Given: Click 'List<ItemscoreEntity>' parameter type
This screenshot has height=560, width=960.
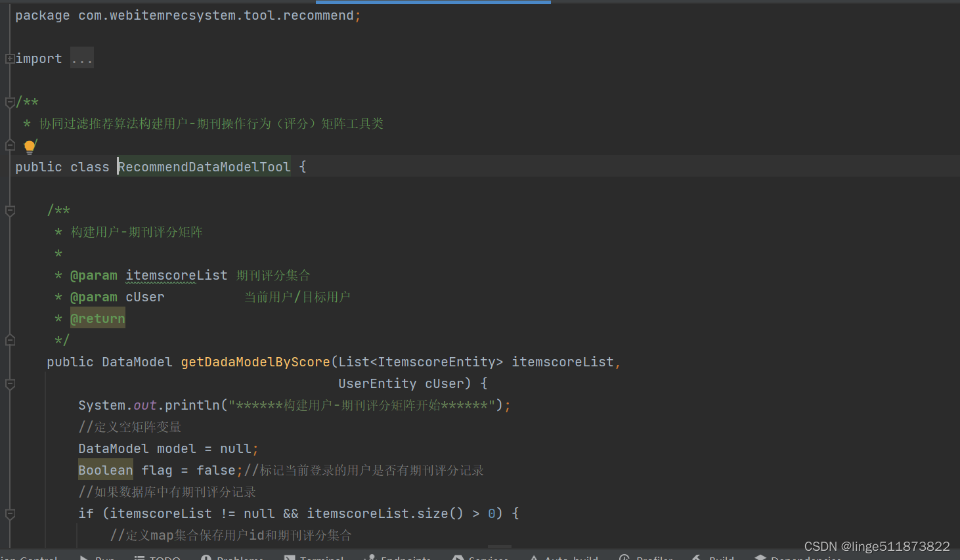Looking at the screenshot, I should 421,362.
